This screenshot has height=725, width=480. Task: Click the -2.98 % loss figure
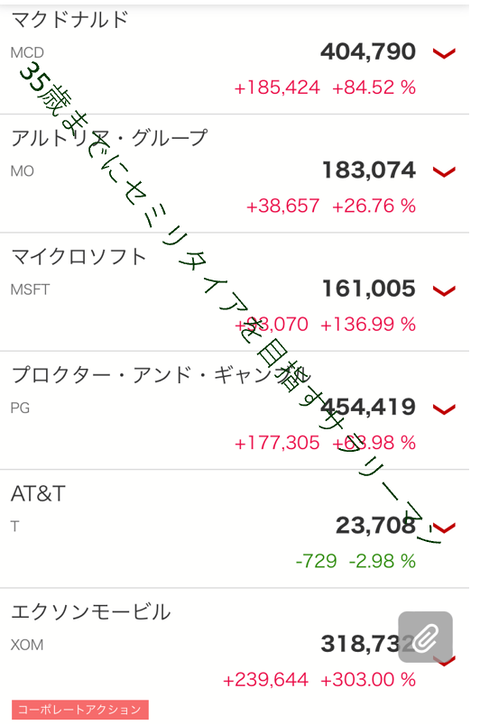(382, 561)
